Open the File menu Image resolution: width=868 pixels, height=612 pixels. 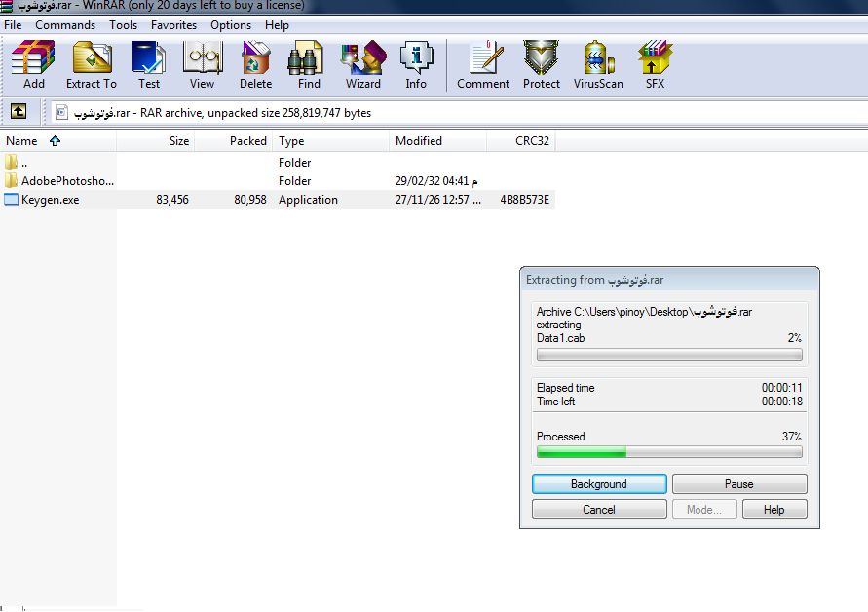(13, 25)
